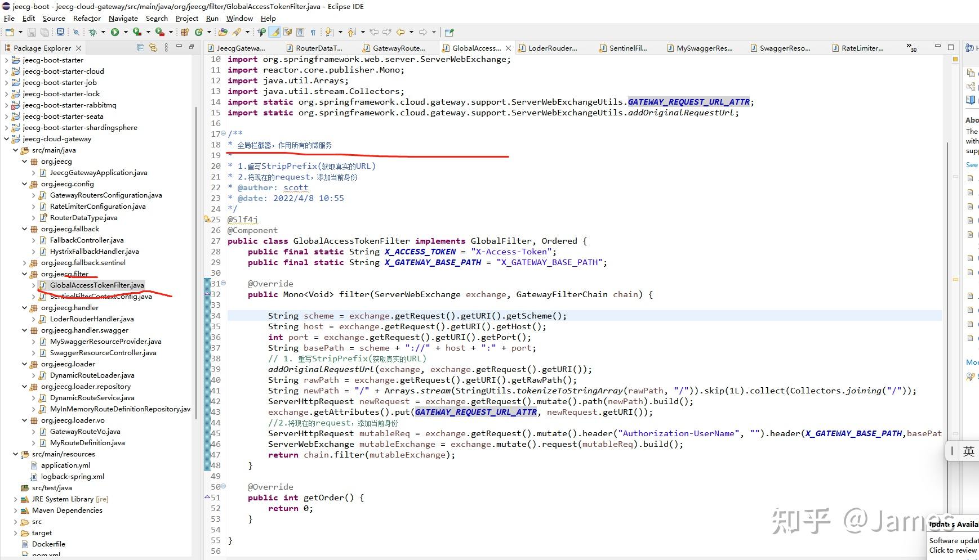Toggle Word Wrap toolbar icon
979x560 pixels.
[x=288, y=32]
